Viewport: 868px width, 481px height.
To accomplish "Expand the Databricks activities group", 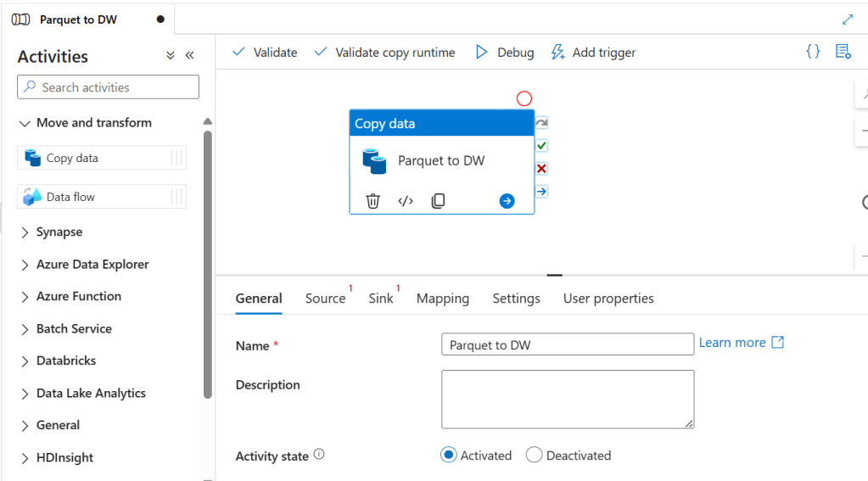I will 25,361.
